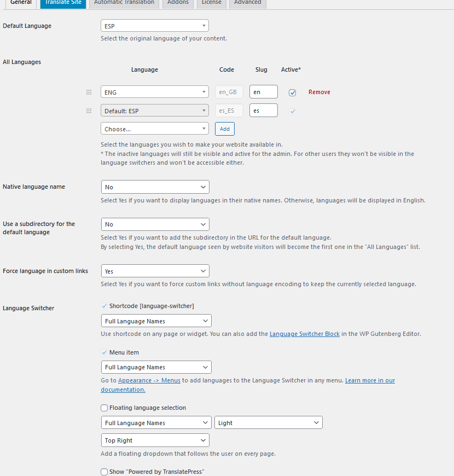This screenshot has height=476, width=454.
Task: Go to the Addons tab
Action: coord(178,3)
